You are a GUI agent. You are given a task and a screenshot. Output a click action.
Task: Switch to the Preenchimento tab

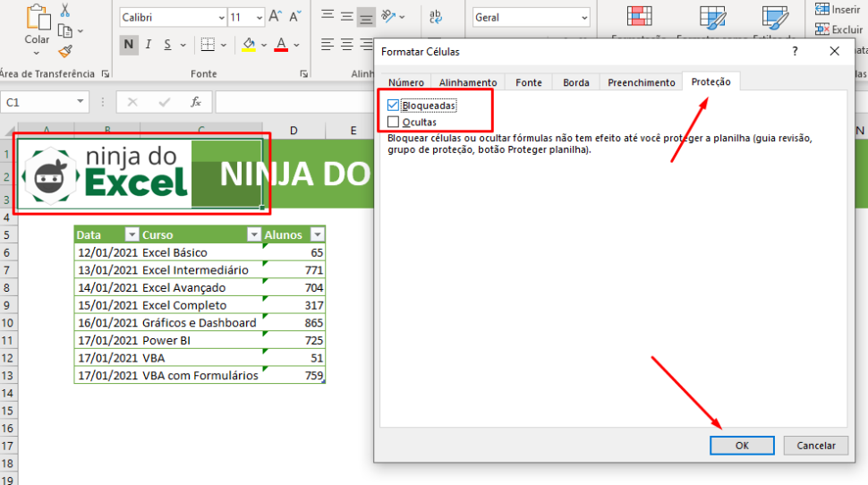coord(641,82)
